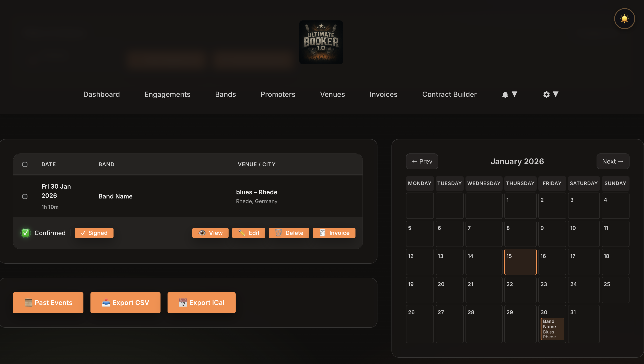Screen dimensions: 644x364
Task: Go to next month in calendar
Action: tap(613, 161)
